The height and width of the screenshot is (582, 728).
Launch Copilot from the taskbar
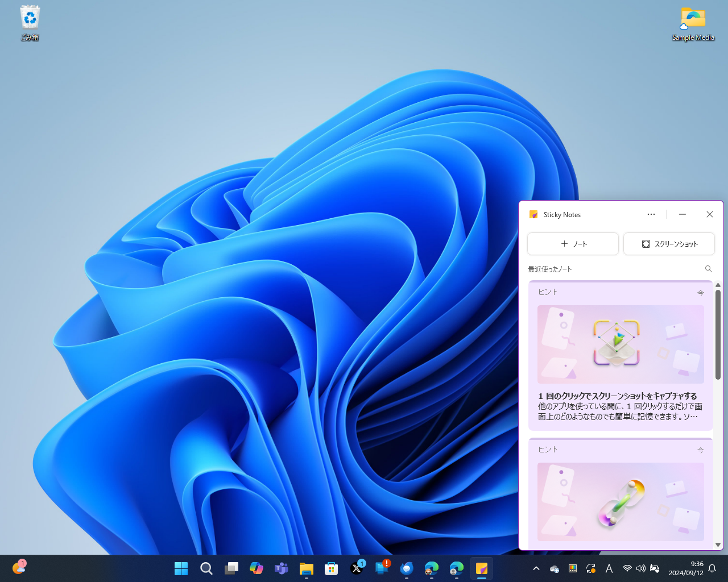click(256, 568)
